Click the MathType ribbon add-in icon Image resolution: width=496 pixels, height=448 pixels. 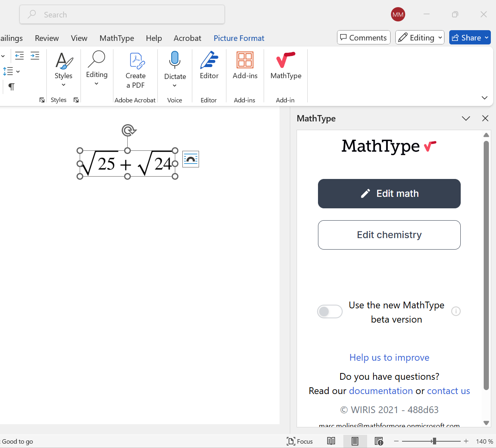pyautogui.click(x=285, y=65)
